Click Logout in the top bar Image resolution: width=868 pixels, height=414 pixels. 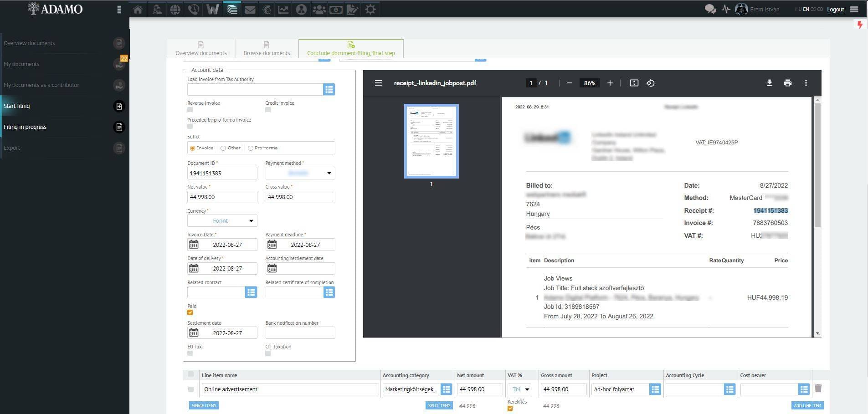[x=836, y=9]
